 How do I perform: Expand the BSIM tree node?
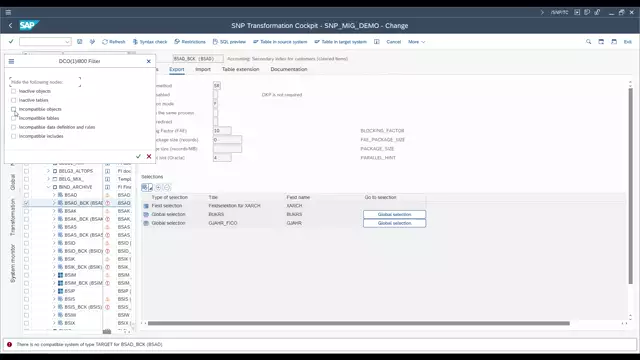(53, 275)
